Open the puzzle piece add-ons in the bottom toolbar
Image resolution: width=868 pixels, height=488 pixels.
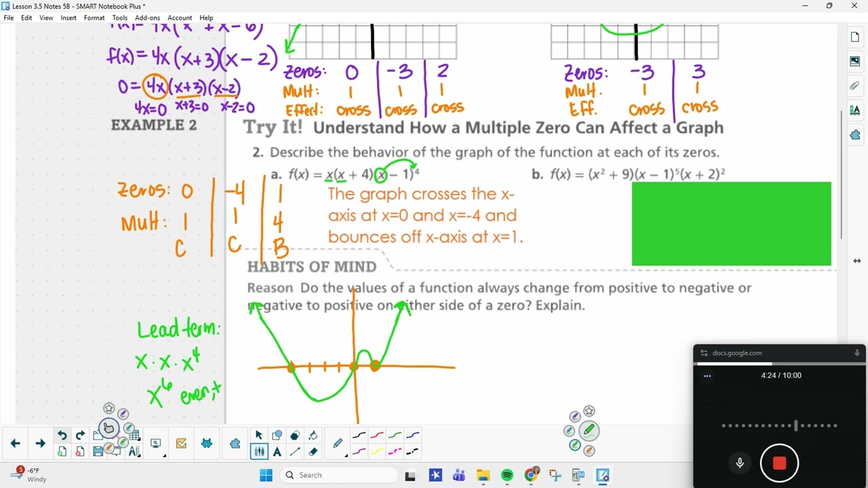[x=235, y=443]
